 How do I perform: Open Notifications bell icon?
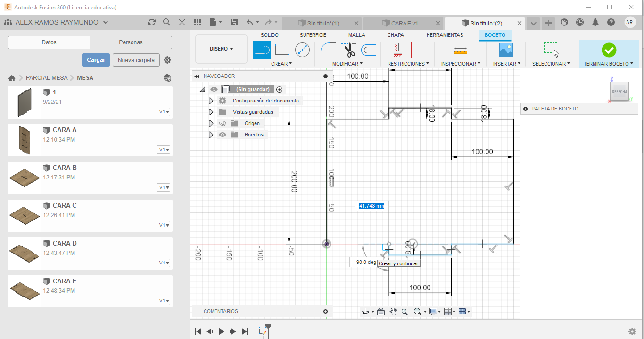click(x=595, y=22)
